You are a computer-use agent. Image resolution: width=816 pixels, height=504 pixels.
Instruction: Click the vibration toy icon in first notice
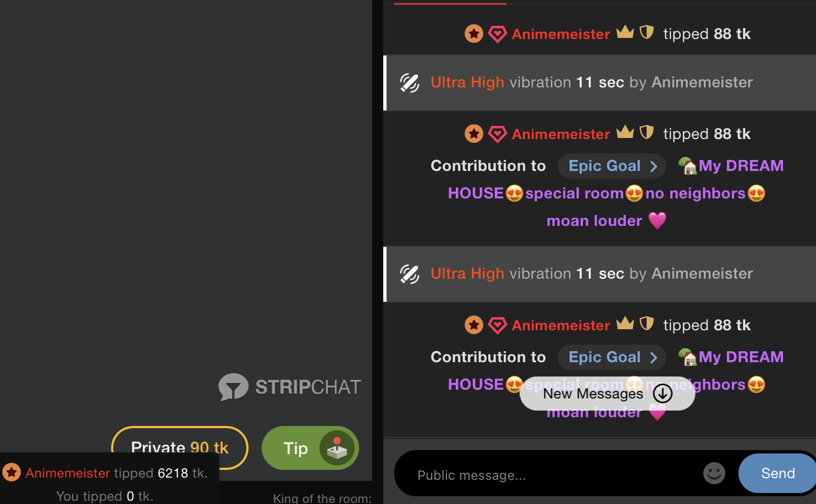[x=410, y=83]
